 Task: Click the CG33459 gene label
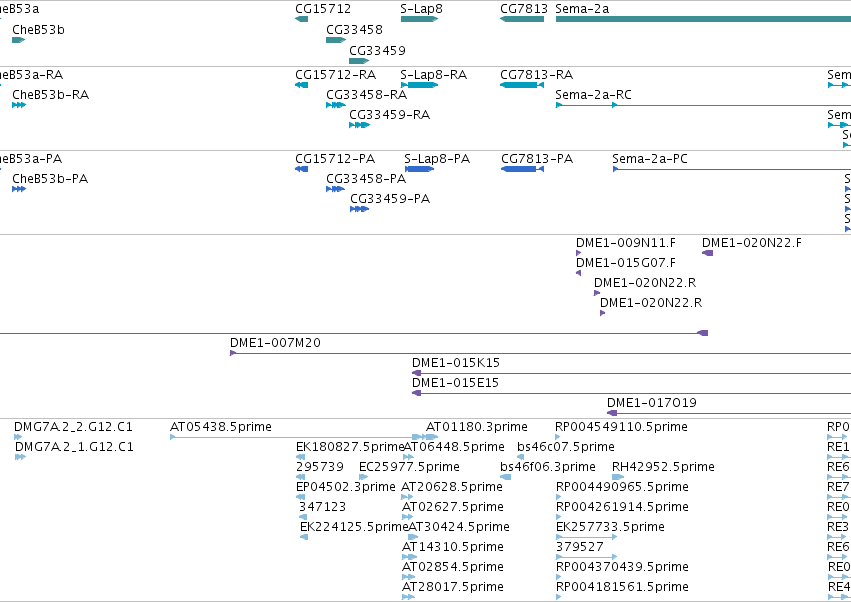[x=377, y=50]
